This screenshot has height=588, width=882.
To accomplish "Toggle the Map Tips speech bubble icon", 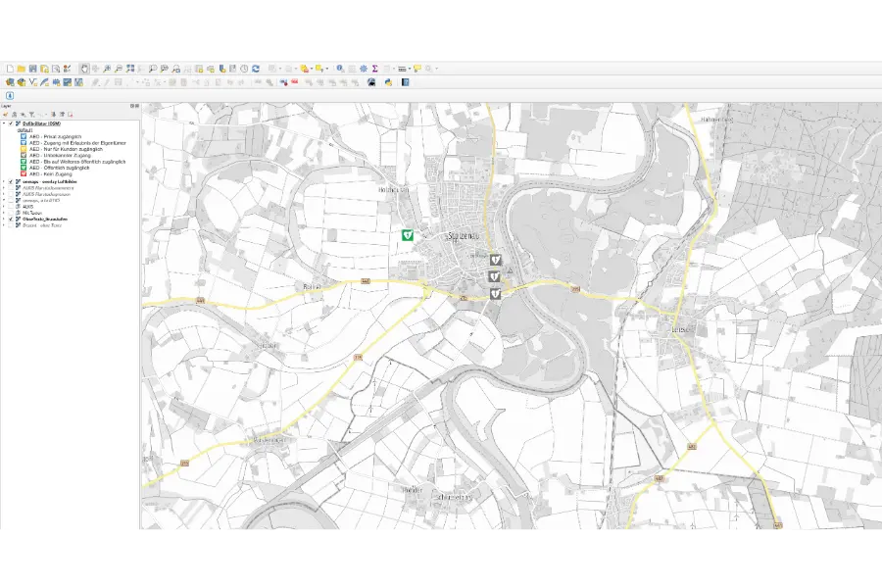I will [x=416, y=68].
